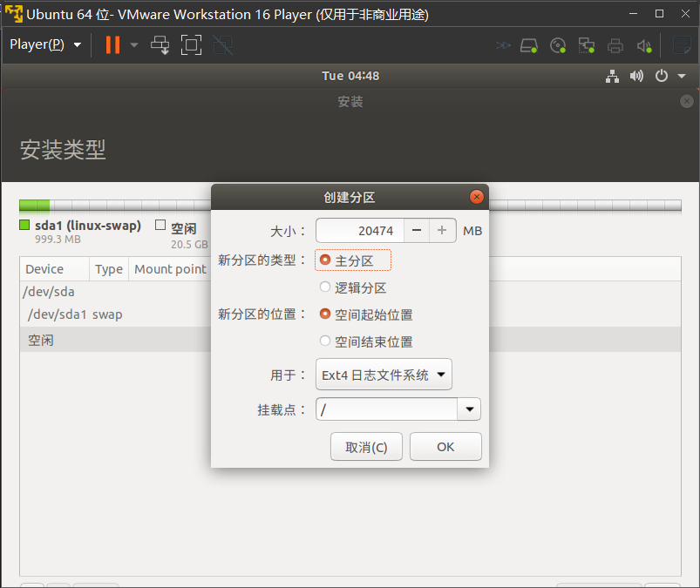Viewport: 700px width, 588px height.
Task: Click the hard disk device icon
Action: point(529,45)
